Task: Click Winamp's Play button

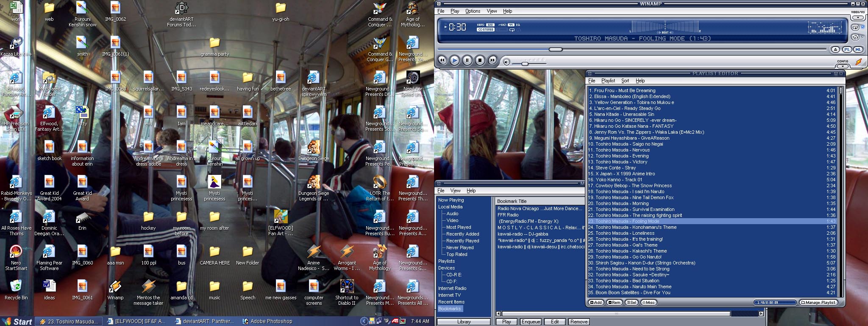Action: coord(454,60)
